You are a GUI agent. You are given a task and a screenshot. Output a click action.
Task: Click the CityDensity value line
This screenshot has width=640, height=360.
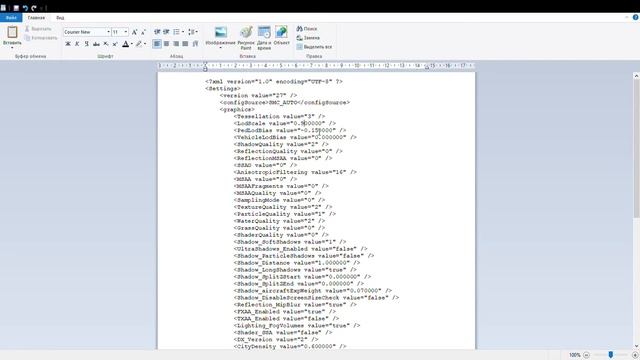(x=290, y=347)
